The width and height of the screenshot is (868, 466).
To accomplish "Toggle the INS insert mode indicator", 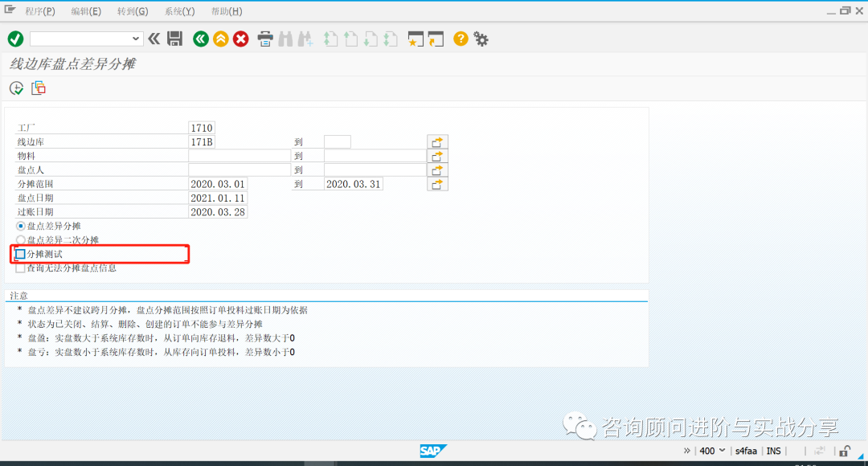I will (x=773, y=451).
